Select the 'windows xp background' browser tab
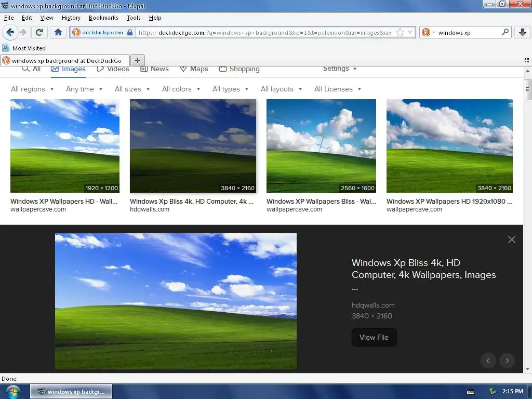 click(x=65, y=60)
